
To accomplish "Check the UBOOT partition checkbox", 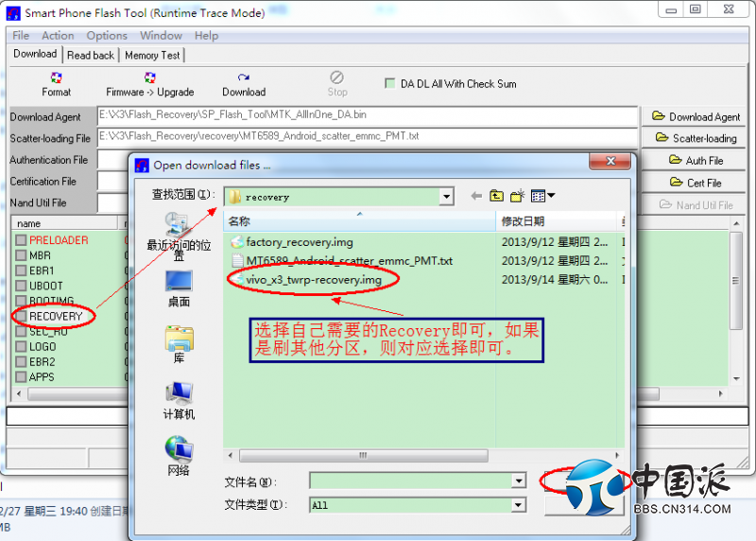I will point(21,286).
